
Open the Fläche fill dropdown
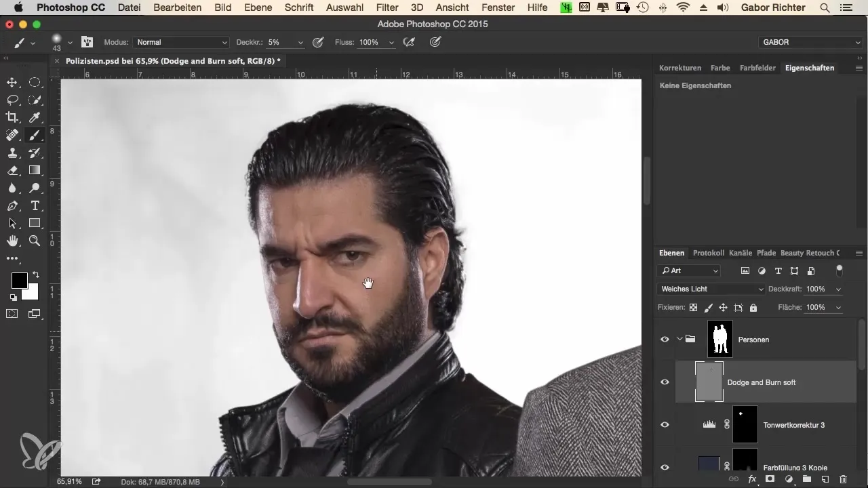(x=839, y=308)
